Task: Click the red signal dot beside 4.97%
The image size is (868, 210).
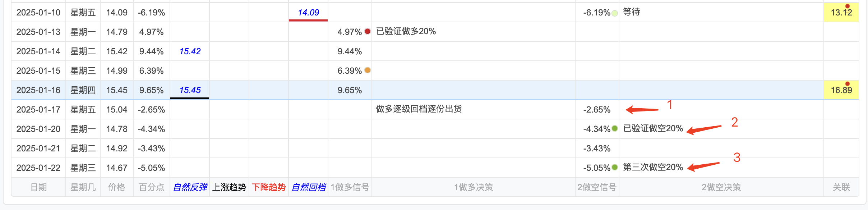Action: coord(367,31)
